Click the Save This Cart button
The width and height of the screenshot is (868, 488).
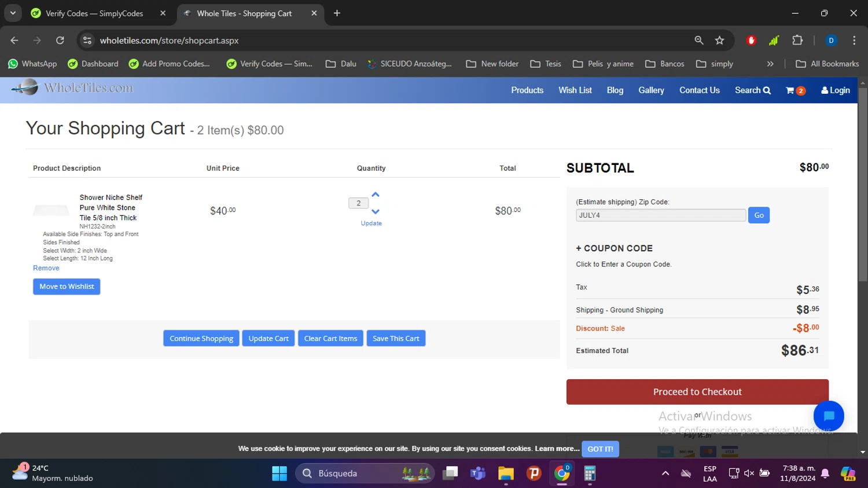tap(396, 338)
